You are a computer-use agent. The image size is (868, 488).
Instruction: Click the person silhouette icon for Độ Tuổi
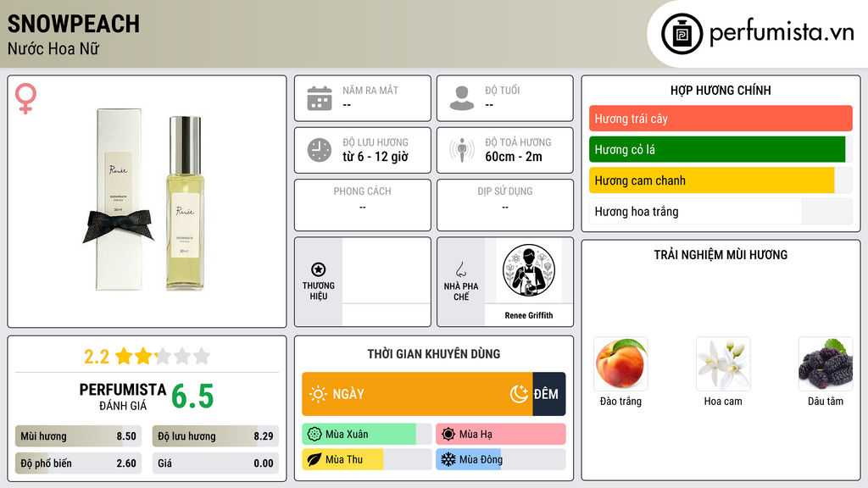coord(462,98)
